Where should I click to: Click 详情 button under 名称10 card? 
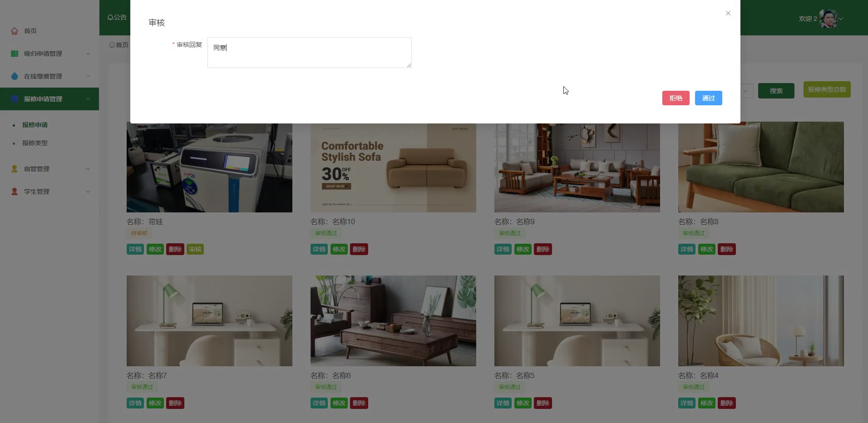coord(319,249)
